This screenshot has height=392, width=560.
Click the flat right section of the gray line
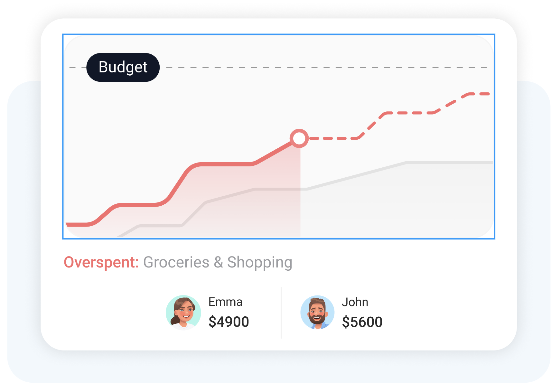[x=451, y=163]
